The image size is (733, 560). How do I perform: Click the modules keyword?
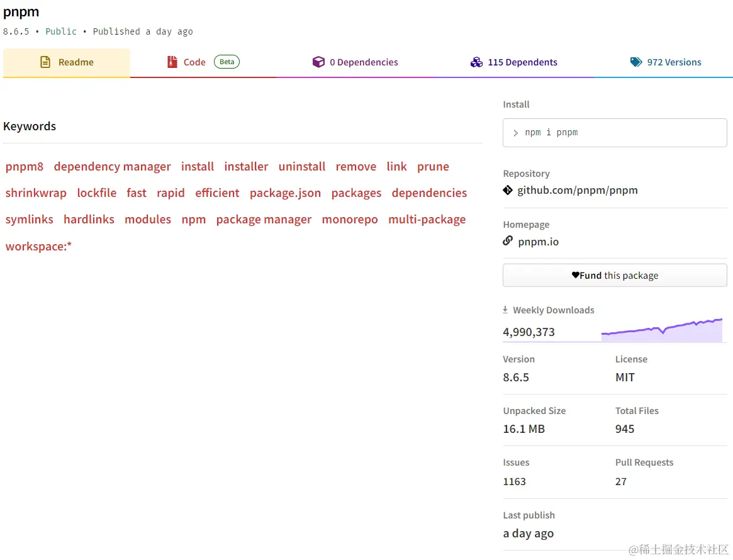point(148,219)
